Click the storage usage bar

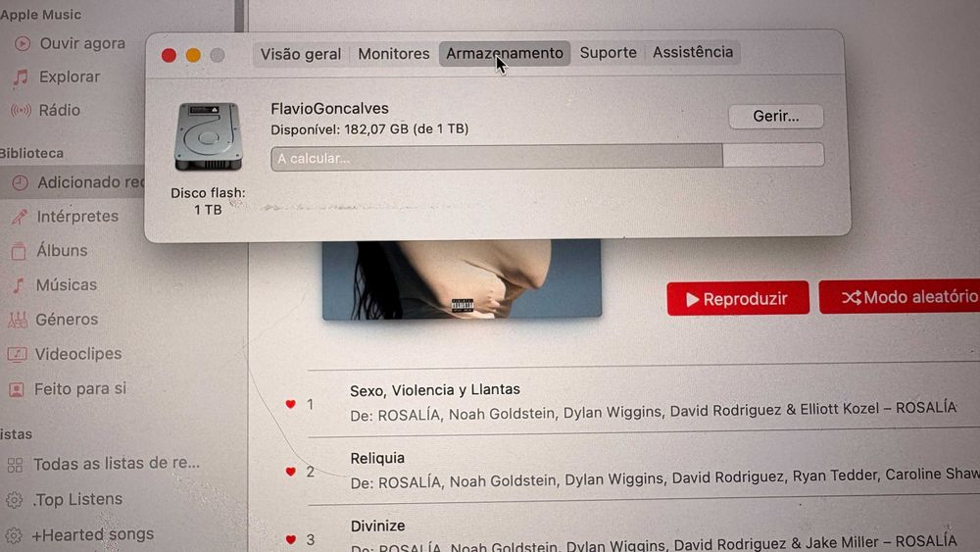coord(547,157)
